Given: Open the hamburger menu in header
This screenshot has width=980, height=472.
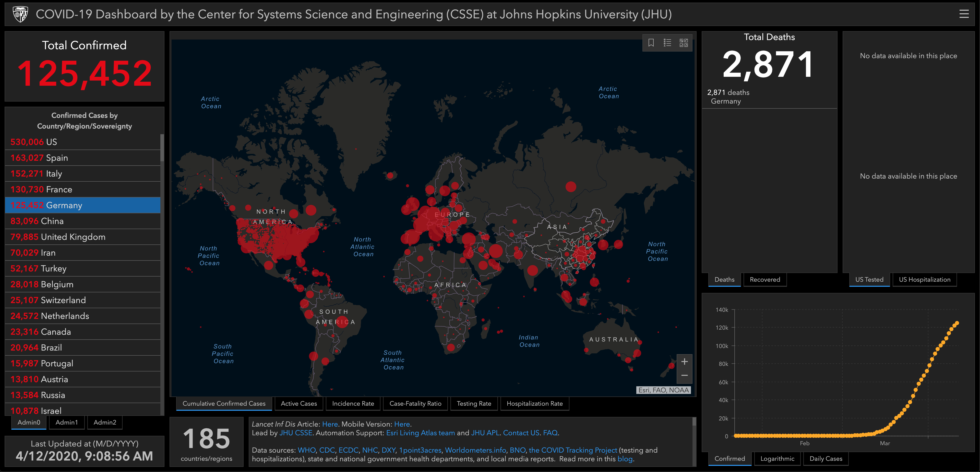Looking at the screenshot, I should point(964,15).
